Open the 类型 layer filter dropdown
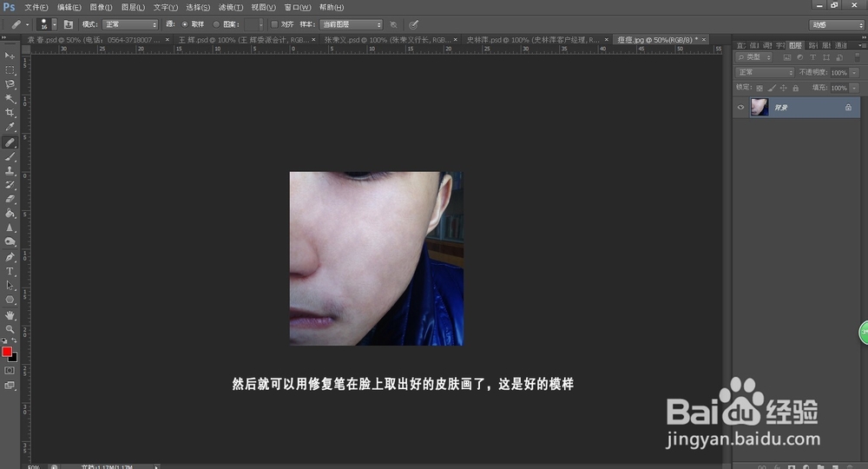Viewport: 868px width, 469px height. pos(754,57)
